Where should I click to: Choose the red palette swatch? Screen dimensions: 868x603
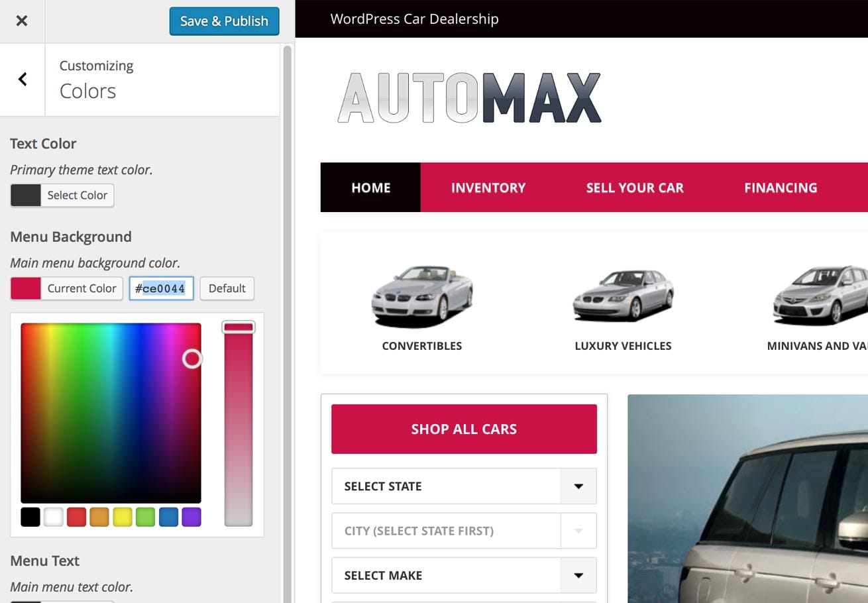(x=77, y=517)
